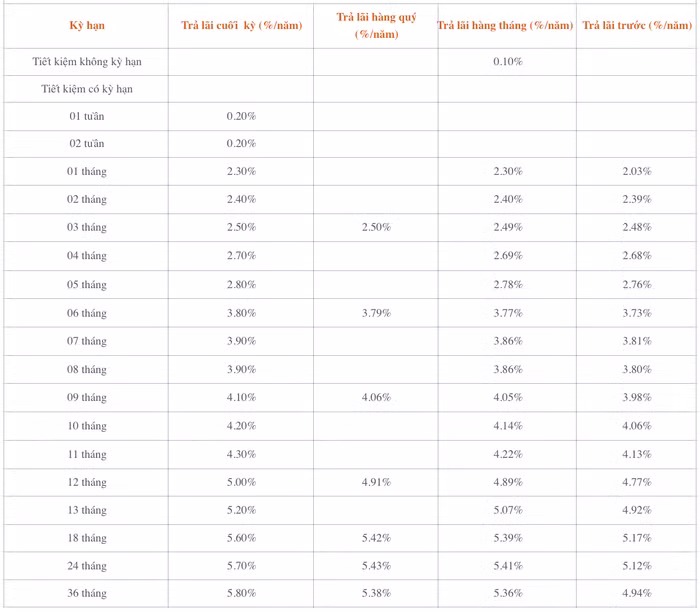Click the 5.43% quarterly rate for 24 months
Screen dimensions: 700x612
point(376,566)
